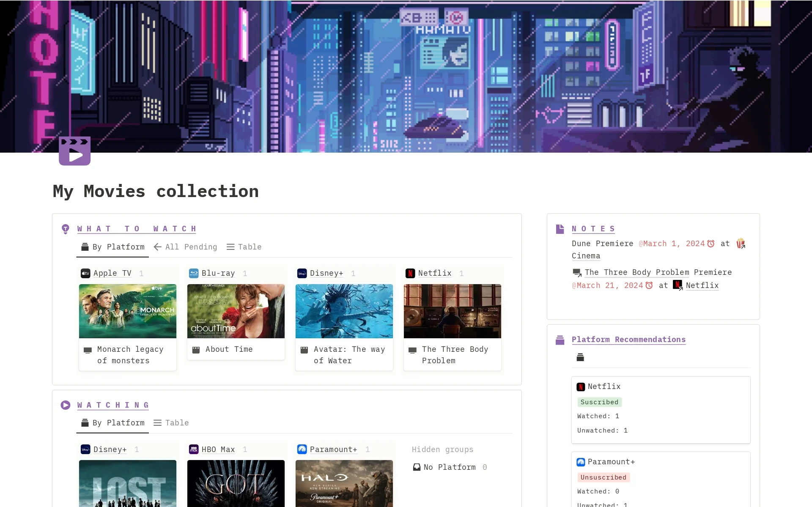
Task: Open the Platform Recommendations link
Action: (628, 340)
